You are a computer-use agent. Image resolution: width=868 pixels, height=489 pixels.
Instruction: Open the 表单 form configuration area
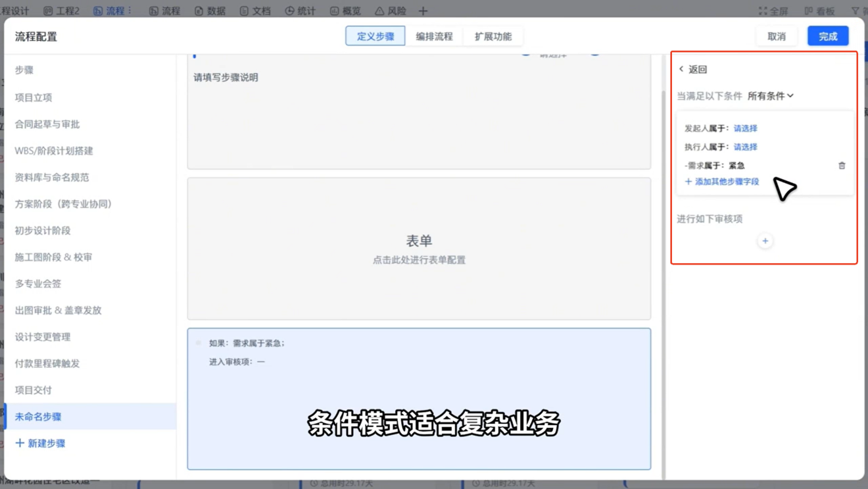click(x=419, y=249)
